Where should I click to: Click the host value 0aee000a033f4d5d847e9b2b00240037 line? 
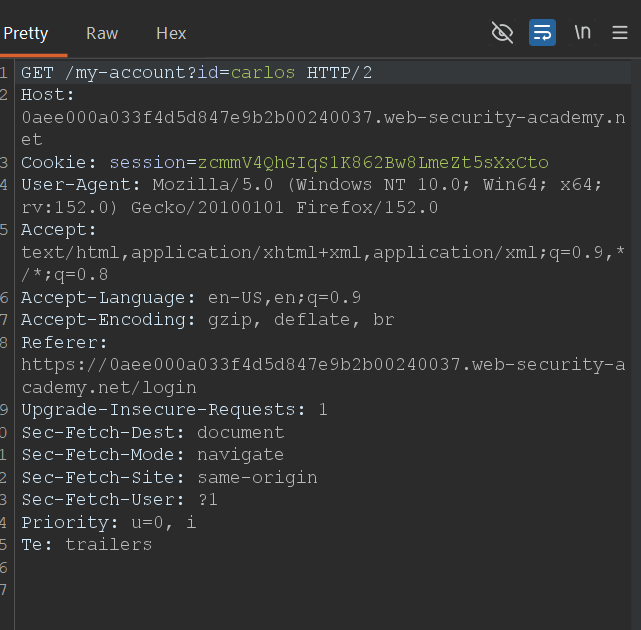coord(323,118)
